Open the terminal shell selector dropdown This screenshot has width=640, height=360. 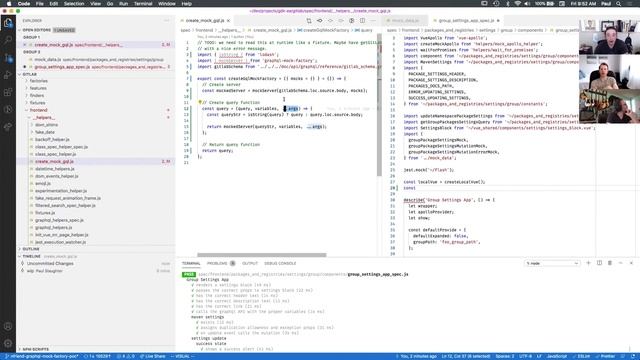tap(552, 263)
